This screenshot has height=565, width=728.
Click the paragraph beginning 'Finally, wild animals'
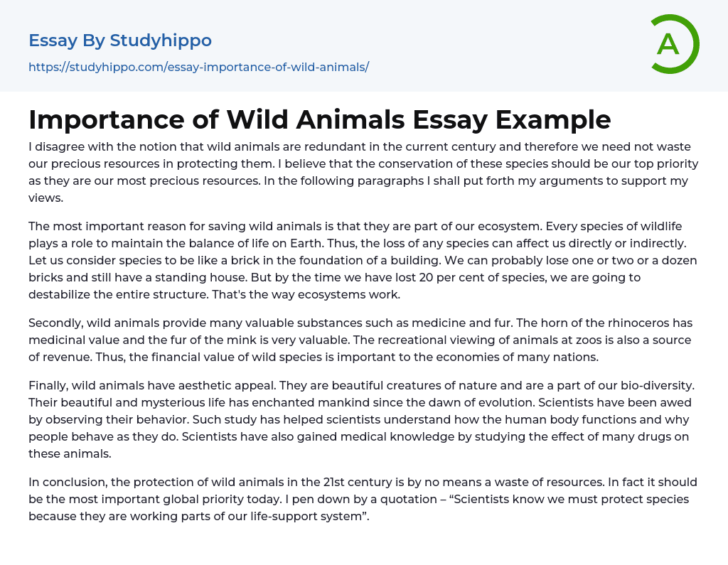pyautogui.click(x=363, y=419)
